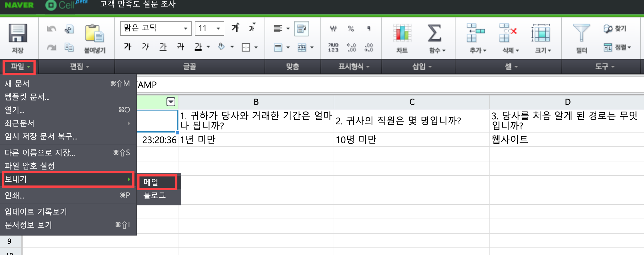Choose 열기... from the file menu
The height and width of the screenshot is (255, 644).
click(x=68, y=110)
